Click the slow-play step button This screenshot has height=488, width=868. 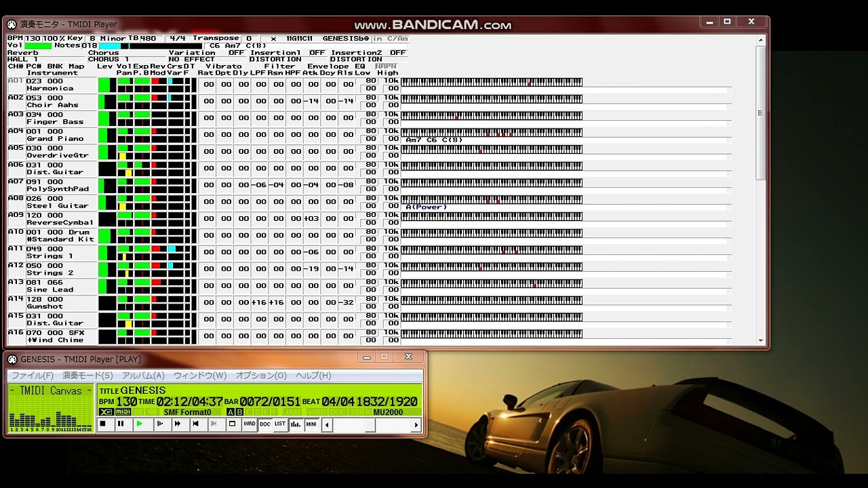159,424
